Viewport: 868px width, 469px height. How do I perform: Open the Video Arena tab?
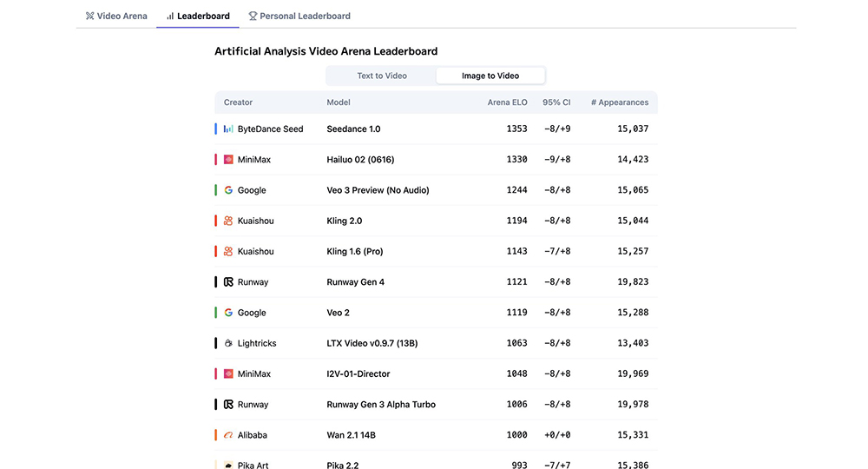click(116, 16)
